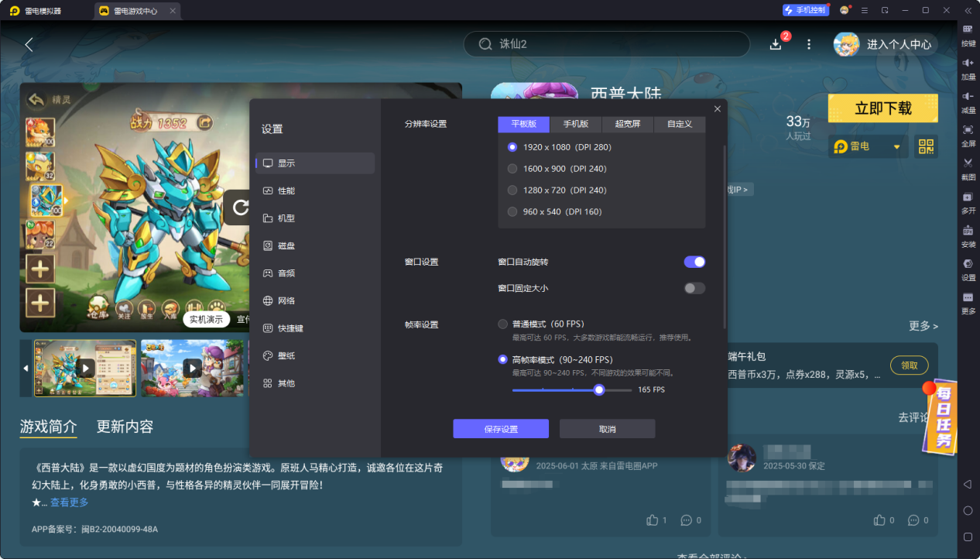980x559 pixels.
Task: Open 音频 settings category
Action: coord(315,273)
